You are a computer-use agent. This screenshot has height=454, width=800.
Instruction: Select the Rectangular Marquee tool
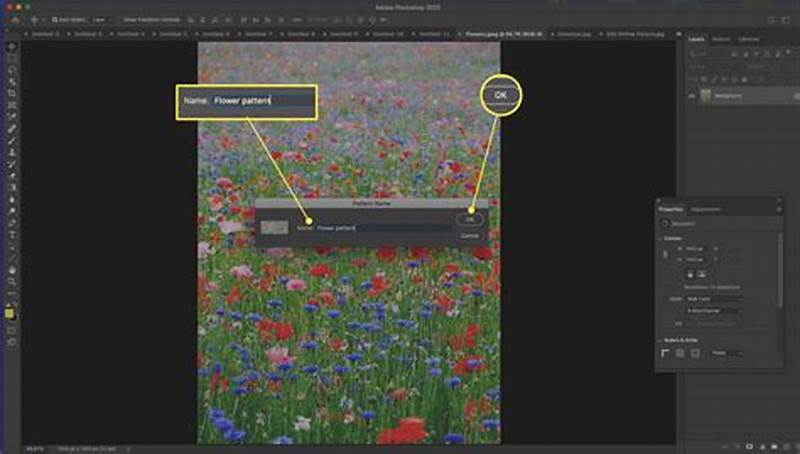[12, 58]
